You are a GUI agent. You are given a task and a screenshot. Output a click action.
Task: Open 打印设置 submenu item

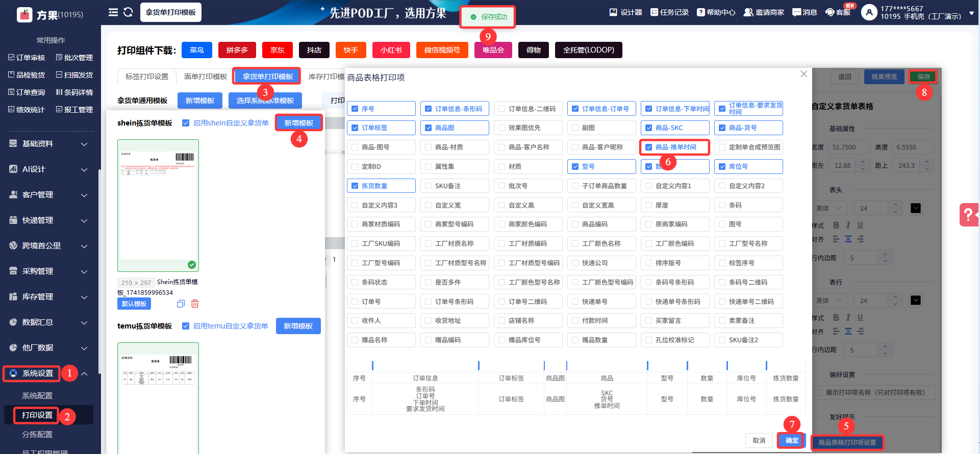click(37, 415)
